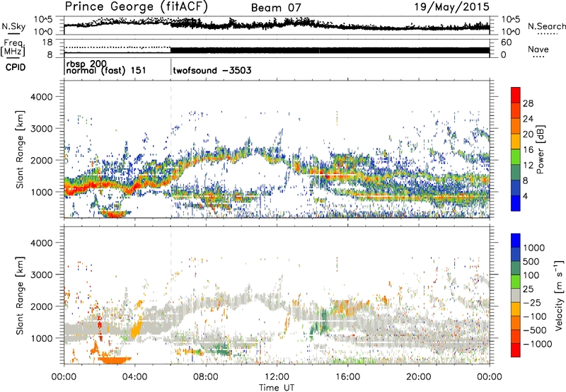This screenshot has width=566, height=392.
Task: Click the '3000' tick on velocity panel axis
Action: [41, 275]
